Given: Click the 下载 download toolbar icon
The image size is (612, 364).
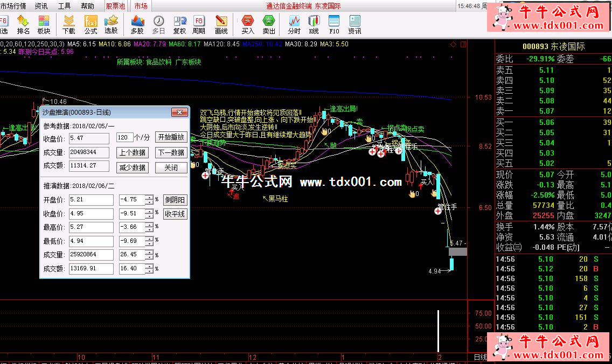Looking at the screenshot, I should click(69, 24).
